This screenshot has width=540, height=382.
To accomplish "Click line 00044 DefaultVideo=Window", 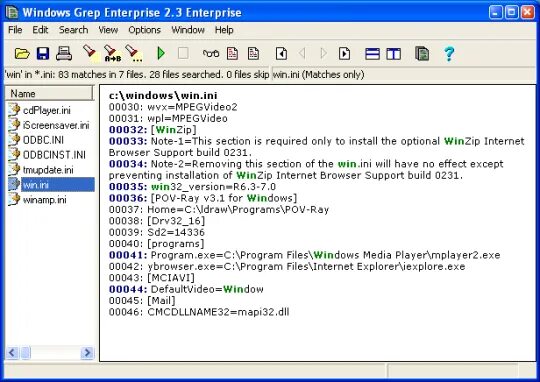I will click(x=186, y=289).
